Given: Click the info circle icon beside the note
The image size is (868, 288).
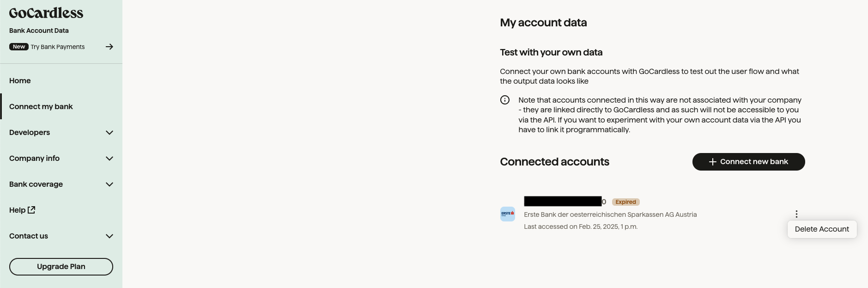Looking at the screenshot, I should 505,100.
